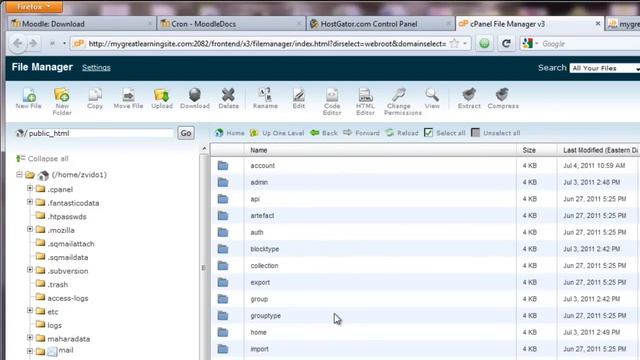640x360 pixels.
Task: Select the Compress tool
Action: [x=503, y=98]
